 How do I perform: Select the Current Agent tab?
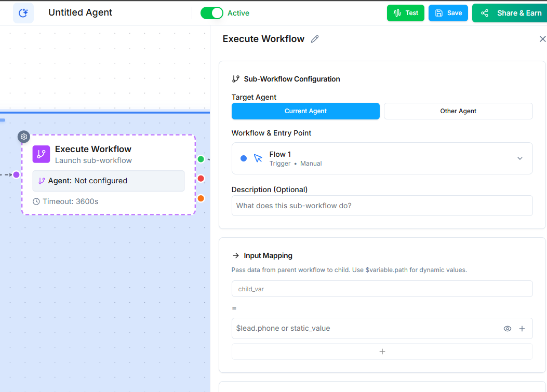(x=305, y=111)
